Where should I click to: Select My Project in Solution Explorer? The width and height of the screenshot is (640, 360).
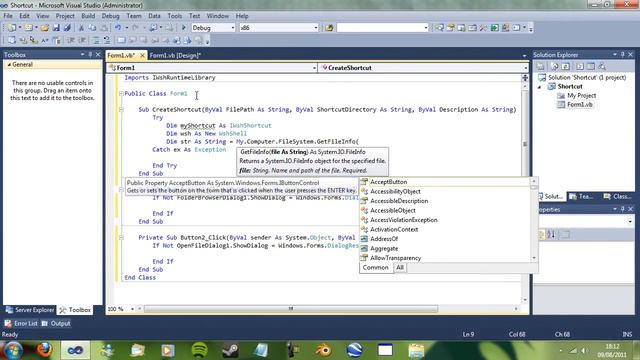(581, 96)
